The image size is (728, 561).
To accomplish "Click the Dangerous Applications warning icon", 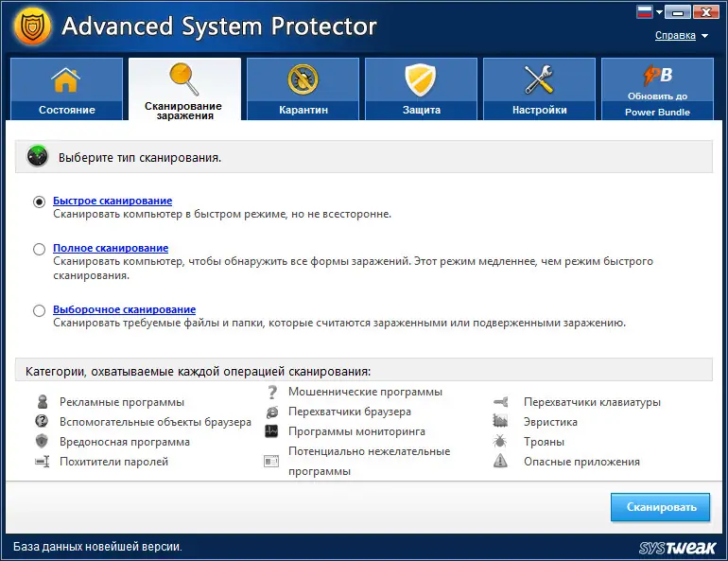I will (x=501, y=462).
